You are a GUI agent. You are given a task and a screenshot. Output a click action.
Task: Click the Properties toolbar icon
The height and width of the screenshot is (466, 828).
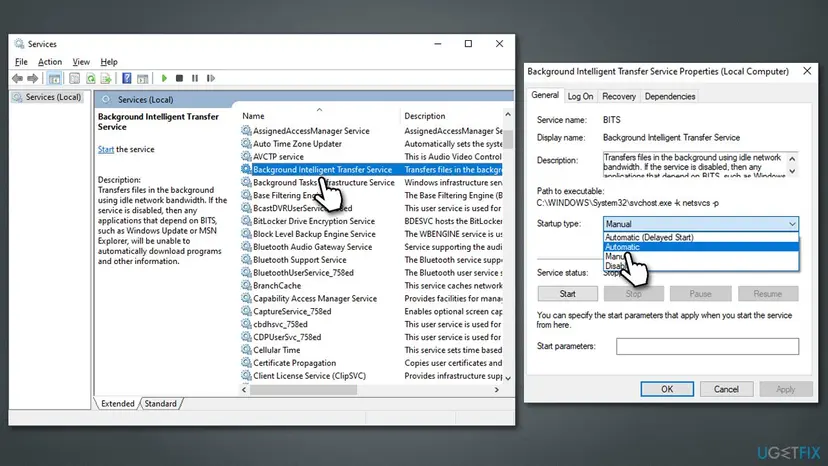[x=74, y=78]
